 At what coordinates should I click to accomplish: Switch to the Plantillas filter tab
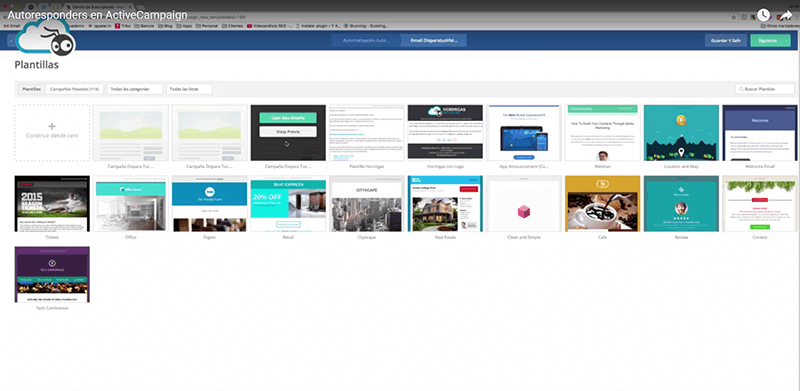[32, 89]
